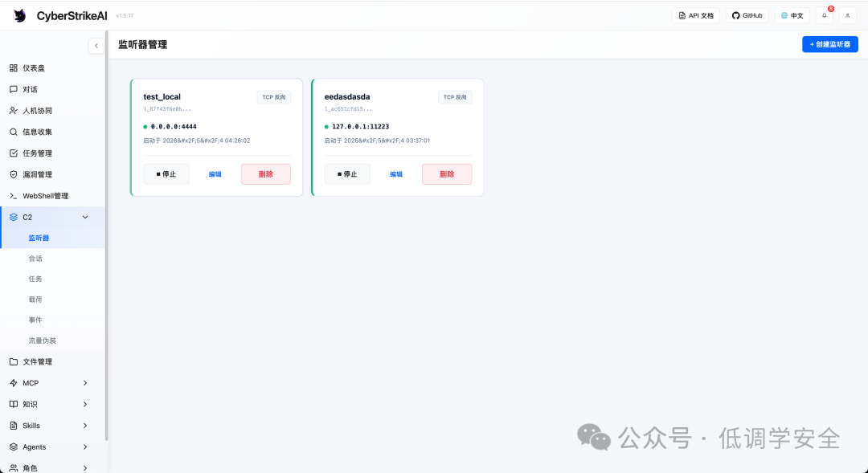
Task: Select the address 127.0.0.1:11223
Action: pyautogui.click(x=360, y=127)
